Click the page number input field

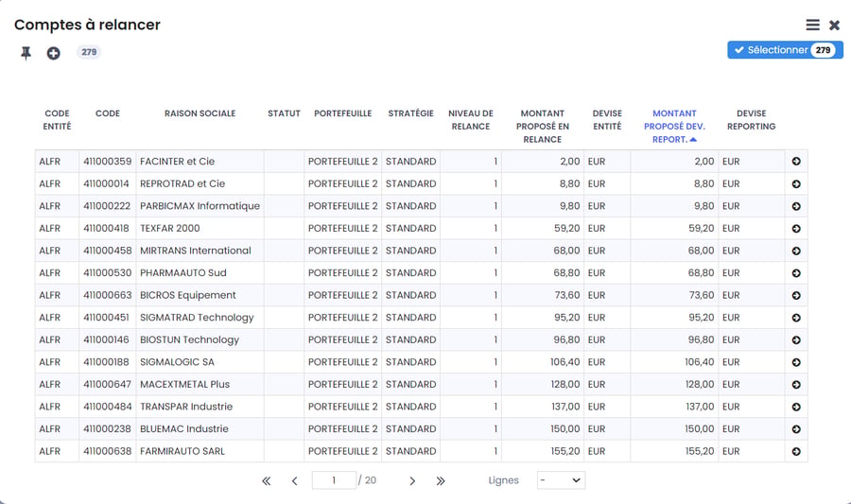point(334,480)
